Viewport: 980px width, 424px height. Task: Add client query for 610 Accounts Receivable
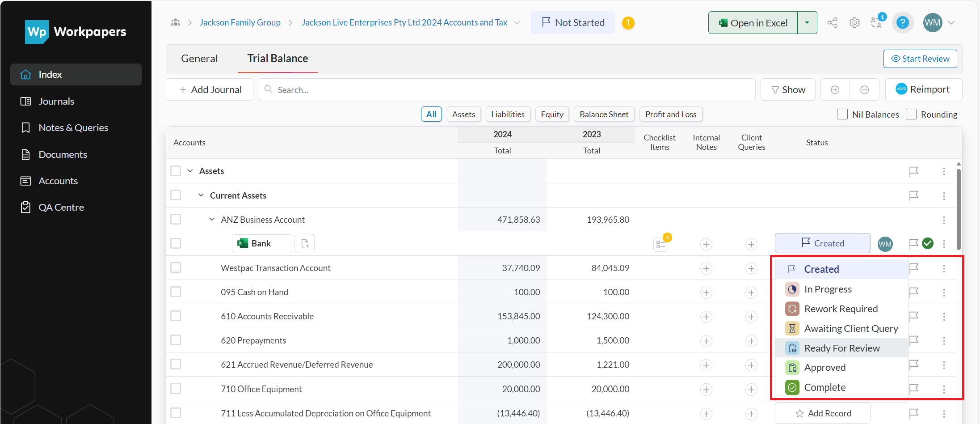point(751,317)
